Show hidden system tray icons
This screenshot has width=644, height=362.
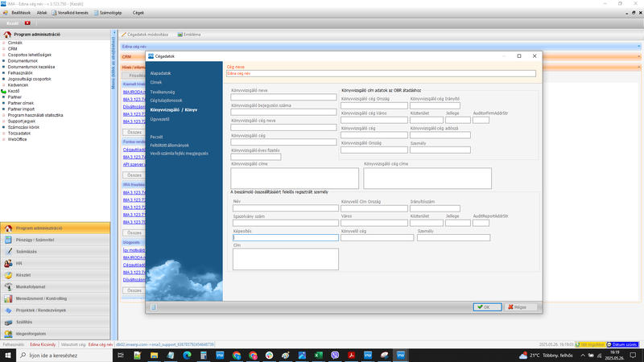[x=582, y=355]
